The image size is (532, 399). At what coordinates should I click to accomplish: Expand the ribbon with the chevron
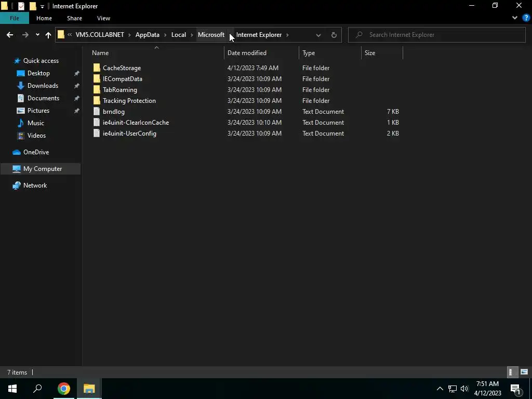[515, 18]
